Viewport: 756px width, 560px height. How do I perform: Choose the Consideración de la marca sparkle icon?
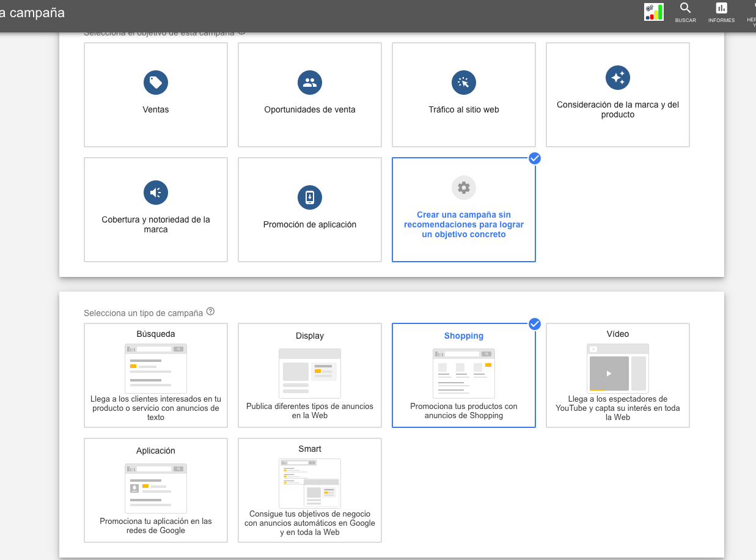618,78
